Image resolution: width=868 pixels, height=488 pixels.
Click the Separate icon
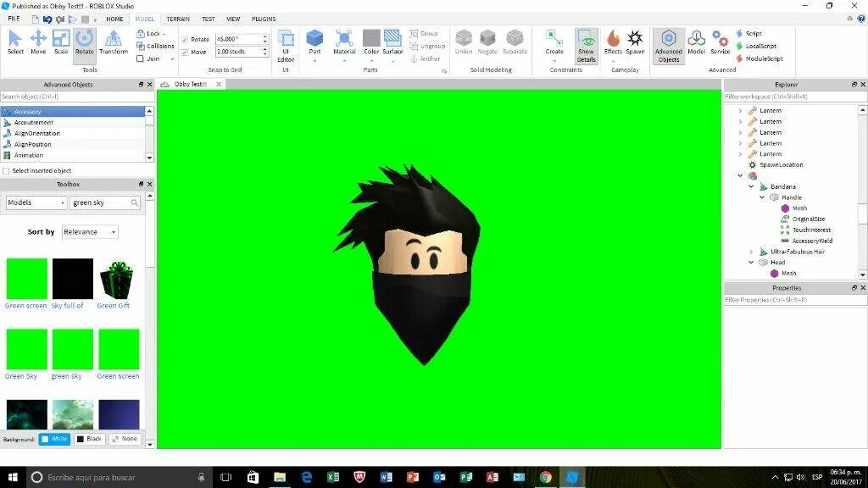click(515, 42)
